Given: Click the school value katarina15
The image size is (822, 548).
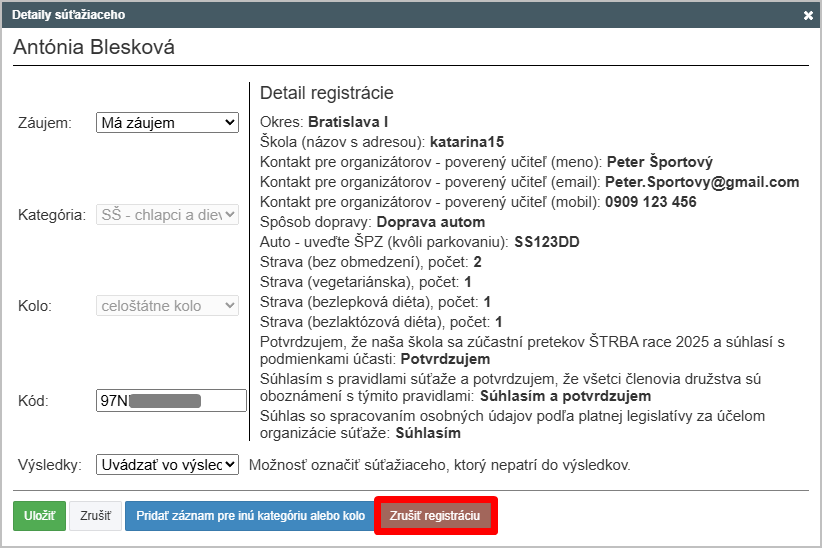Looking at the screenshot, I should [x=467, y=142].
